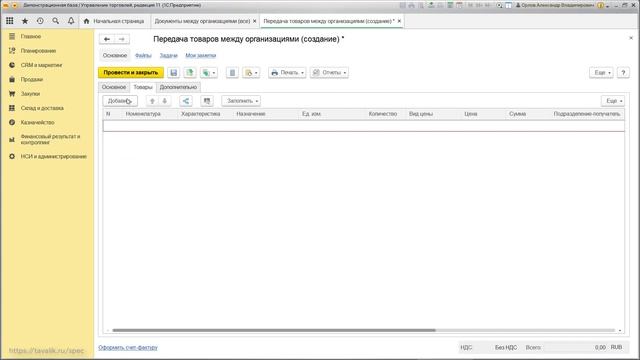This screenshot has height=360, width=640.
Task: Click the Номенклатура column header
Action: click(143, 114)
